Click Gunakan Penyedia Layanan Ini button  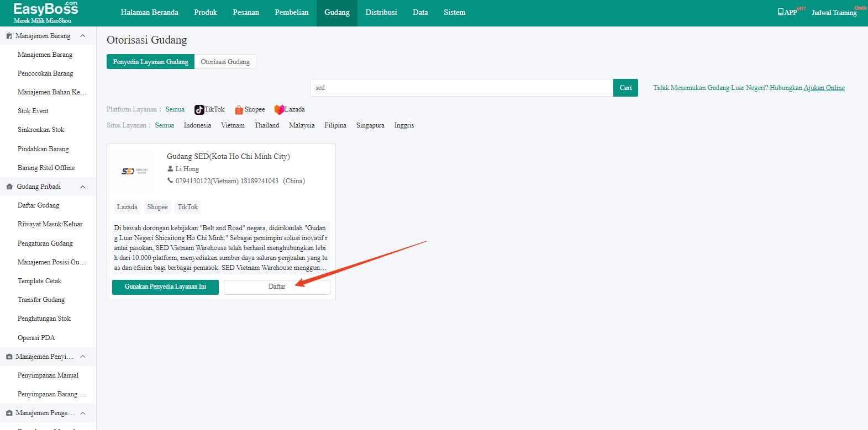click(165, 287)
